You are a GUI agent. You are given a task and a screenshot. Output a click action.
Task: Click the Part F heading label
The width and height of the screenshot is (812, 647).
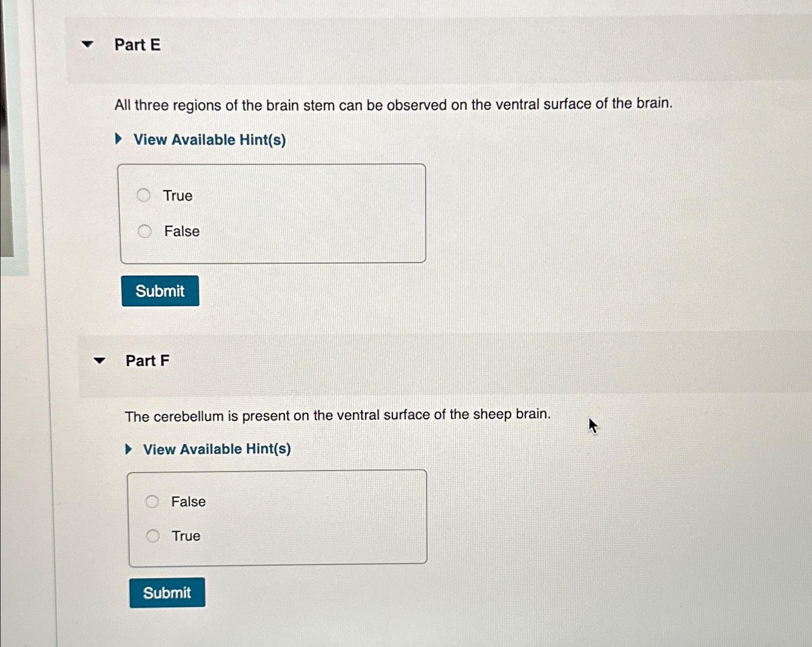click(147, 361)
